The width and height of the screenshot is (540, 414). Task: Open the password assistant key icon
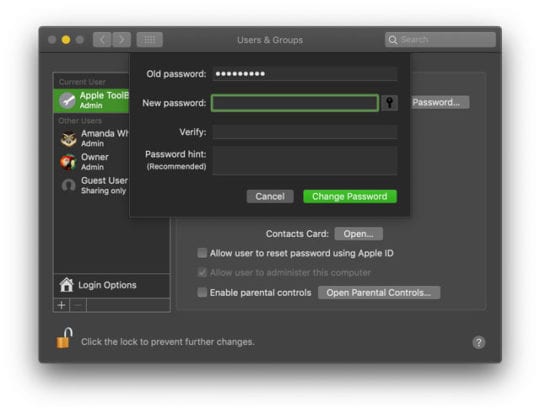click(390, 103)
